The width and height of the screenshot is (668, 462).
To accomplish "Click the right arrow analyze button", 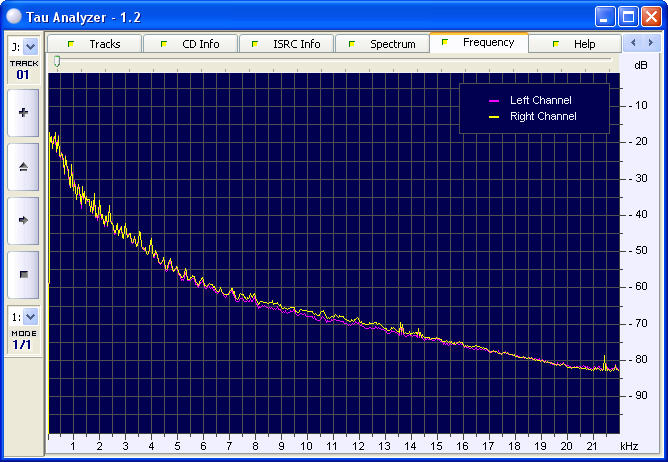I will (x=23, y=220).
